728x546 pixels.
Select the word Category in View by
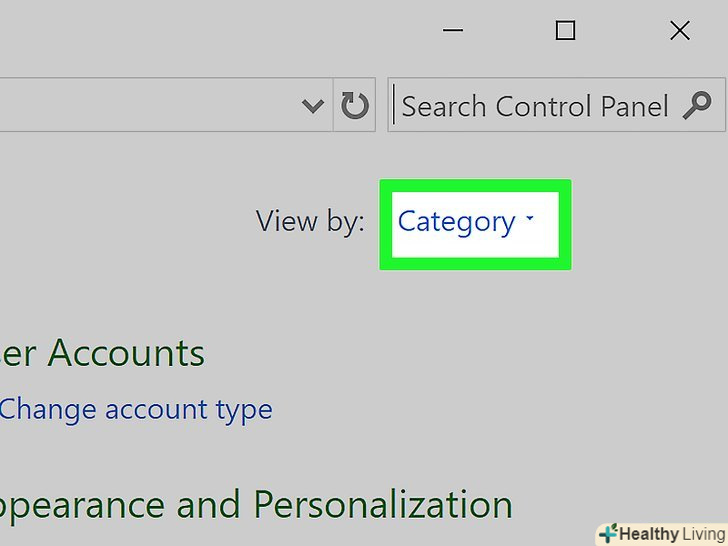coord(456,222)
